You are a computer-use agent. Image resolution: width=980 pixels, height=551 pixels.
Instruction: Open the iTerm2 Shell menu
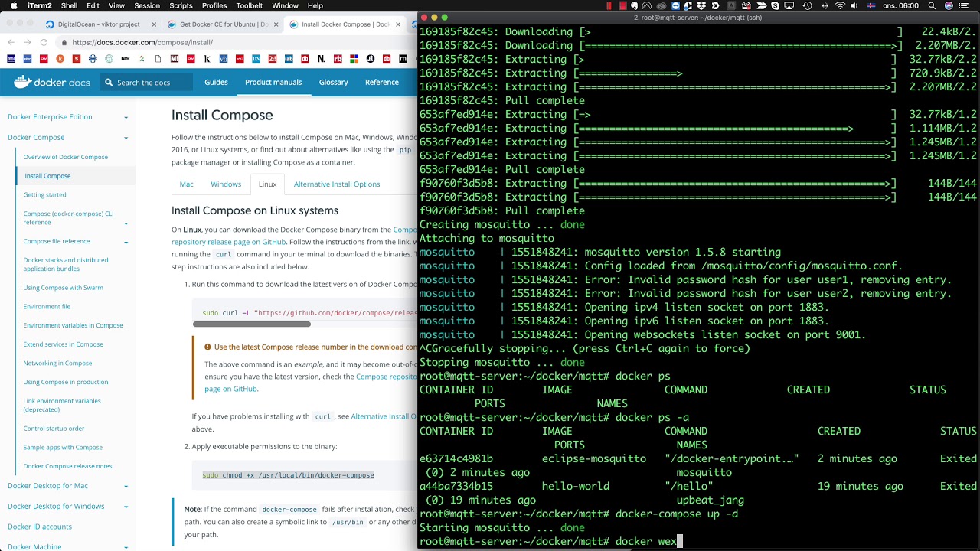click(69, 5)
